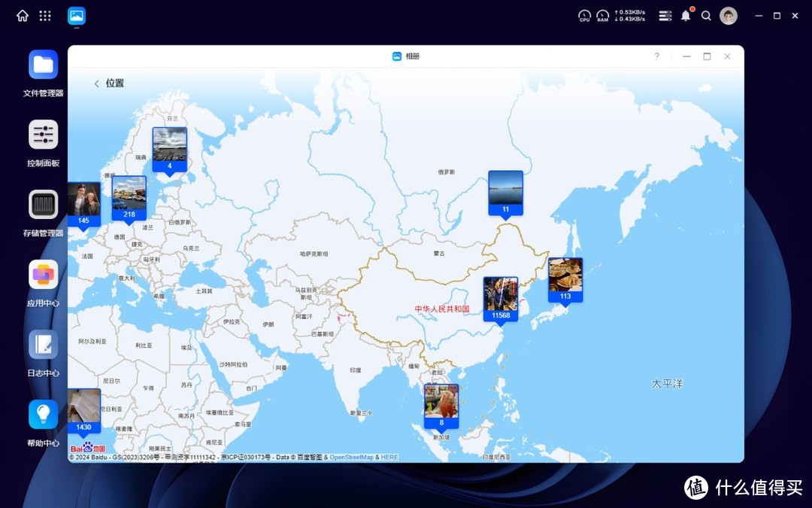This screenshot has height=508, width=812.
Task: Click the user avatar in top bar
Action: (728, 16)
